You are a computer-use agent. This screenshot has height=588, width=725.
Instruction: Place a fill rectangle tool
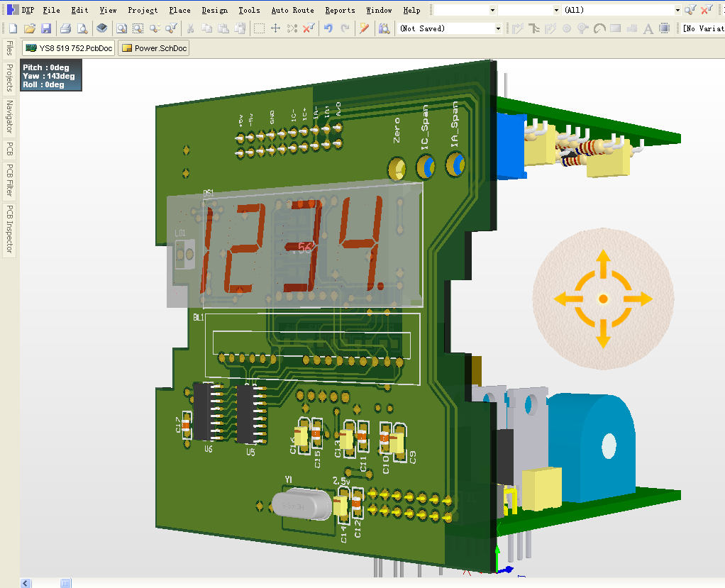click(616, 28)
